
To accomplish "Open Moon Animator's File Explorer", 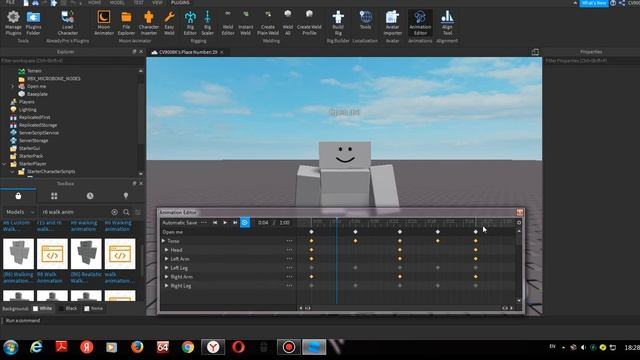I will [x=126, y=23].
